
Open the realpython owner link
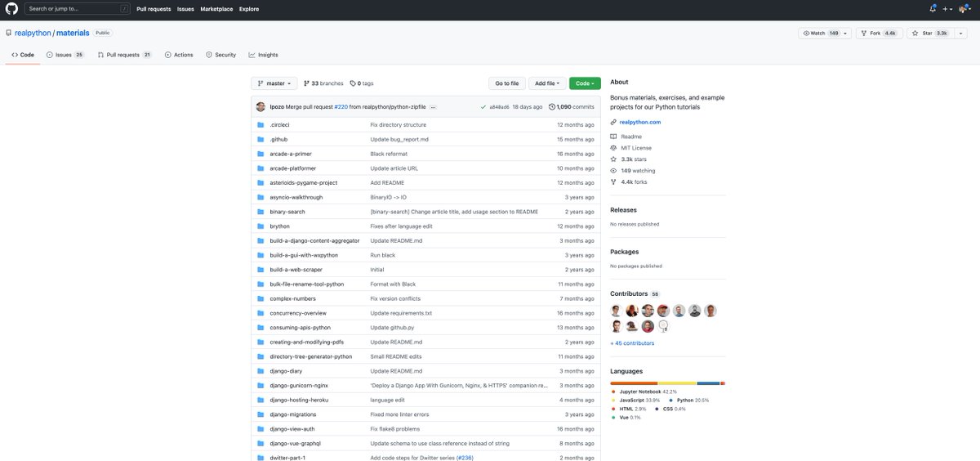point(33,33)
